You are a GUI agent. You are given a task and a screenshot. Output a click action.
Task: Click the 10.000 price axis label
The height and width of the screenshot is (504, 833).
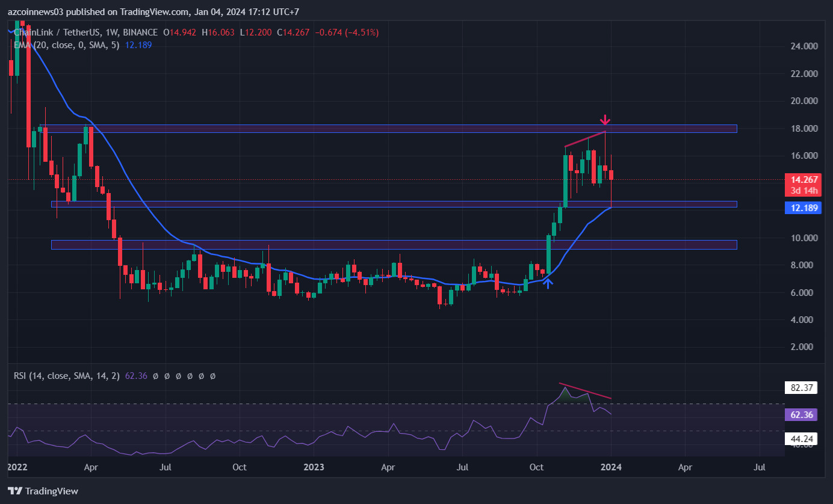point(805,238)
